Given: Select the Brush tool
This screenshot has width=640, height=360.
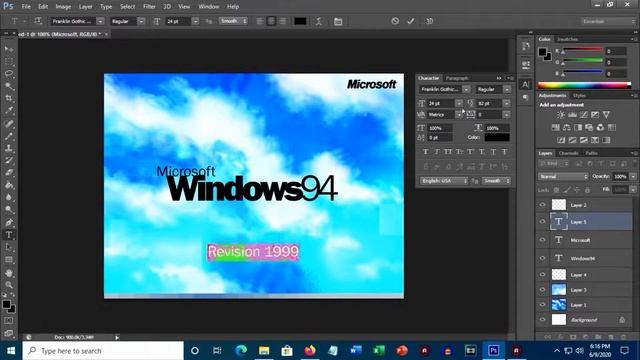Looking at the screenshot, I should click(x=9, y=136).
